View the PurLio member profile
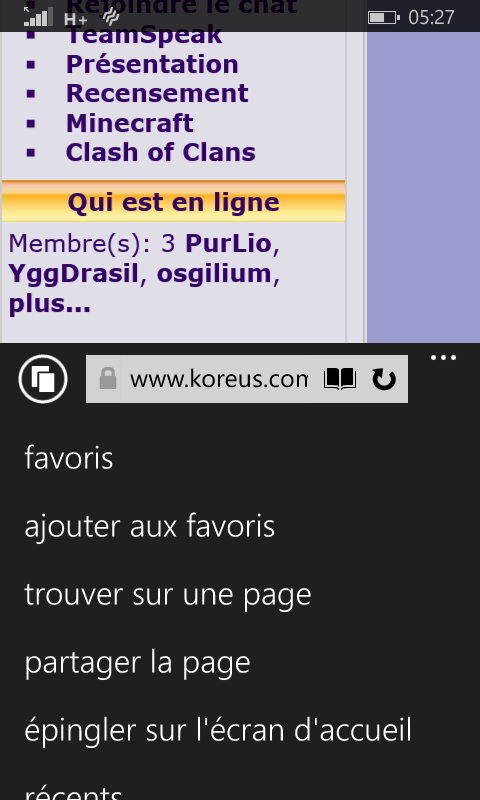This screenshot has height=800, width=480. point(228,243)
